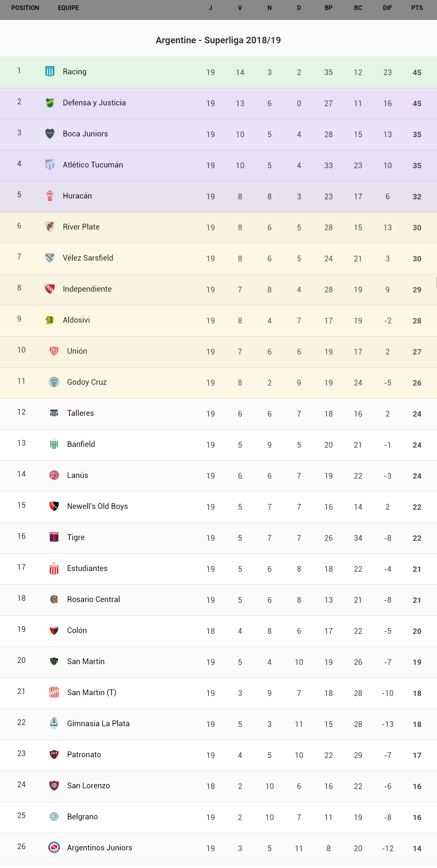The height and width of the screenshot is (868, 437).
Task: Open the Gimnasia La Plata team link
Action: point(98,724)
